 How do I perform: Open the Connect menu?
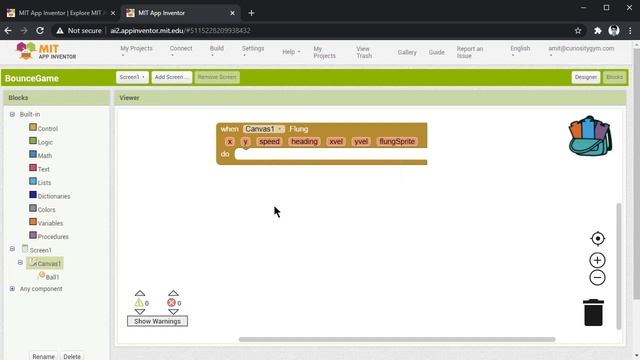click(x=181, y=51)
